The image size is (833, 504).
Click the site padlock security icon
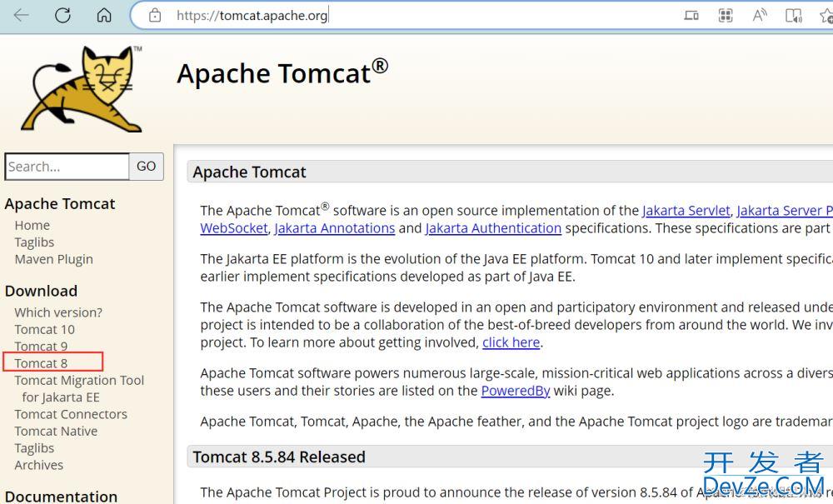(155, 15)
